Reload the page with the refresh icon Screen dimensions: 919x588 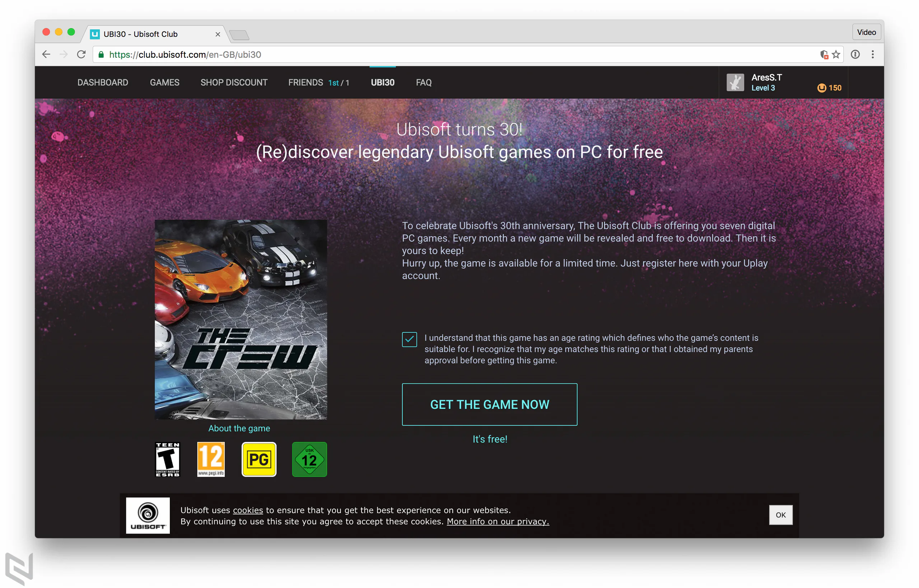click(81, 55)
